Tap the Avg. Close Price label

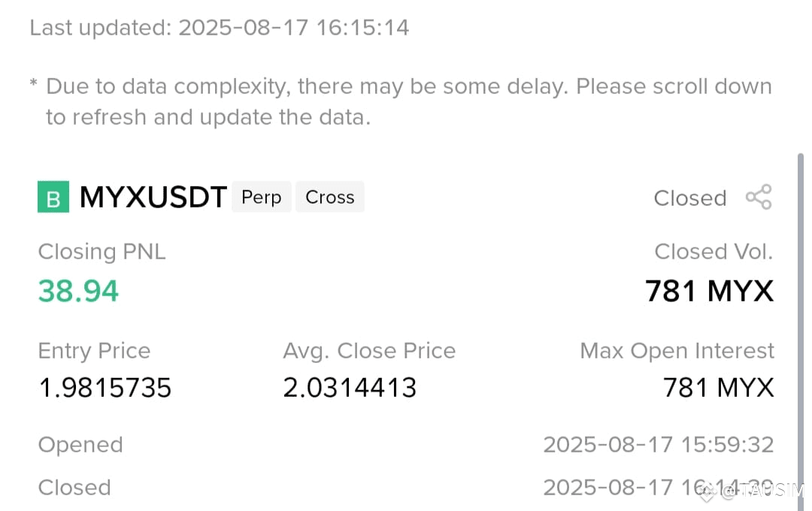tap(368, 350)
